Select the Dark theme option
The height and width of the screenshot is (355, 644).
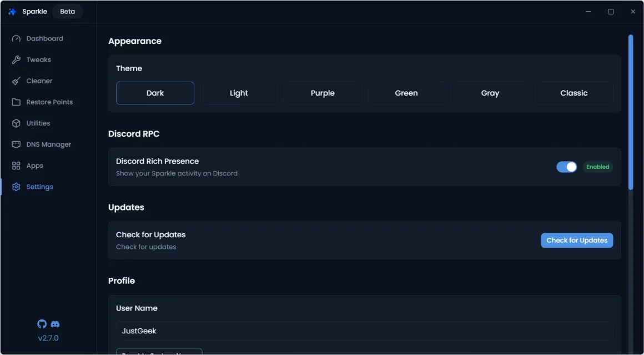[x=155, y=93]
